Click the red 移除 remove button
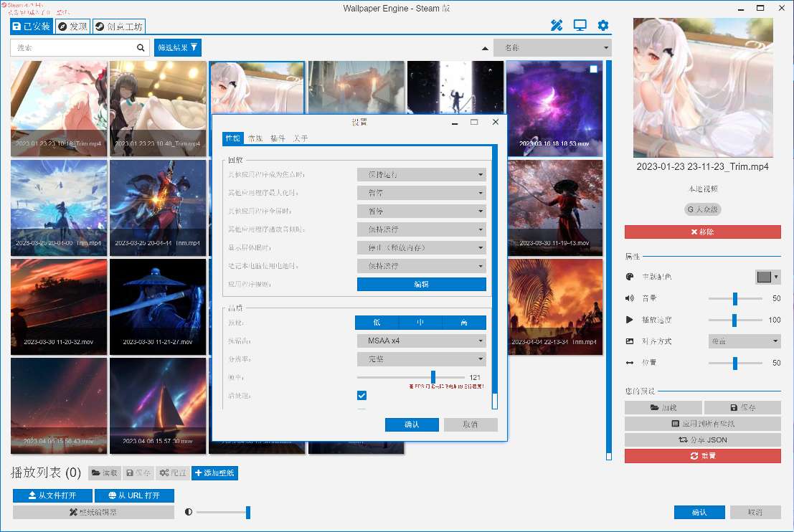 tap(703, 232)
